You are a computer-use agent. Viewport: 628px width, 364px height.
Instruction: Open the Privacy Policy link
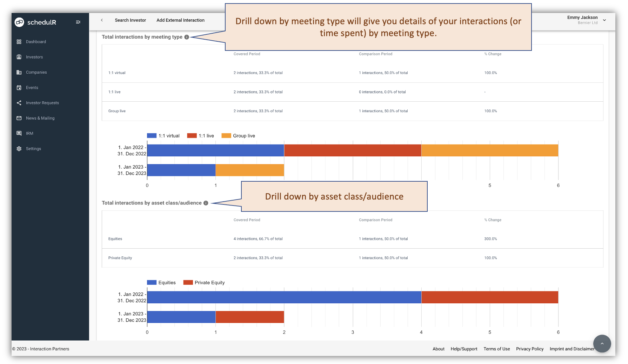tap(530, 349)
